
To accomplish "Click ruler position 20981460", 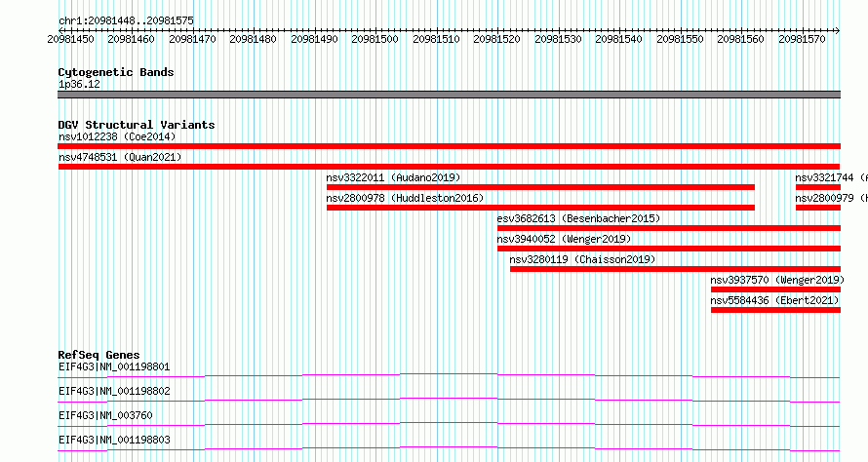I will click(132, 39).
